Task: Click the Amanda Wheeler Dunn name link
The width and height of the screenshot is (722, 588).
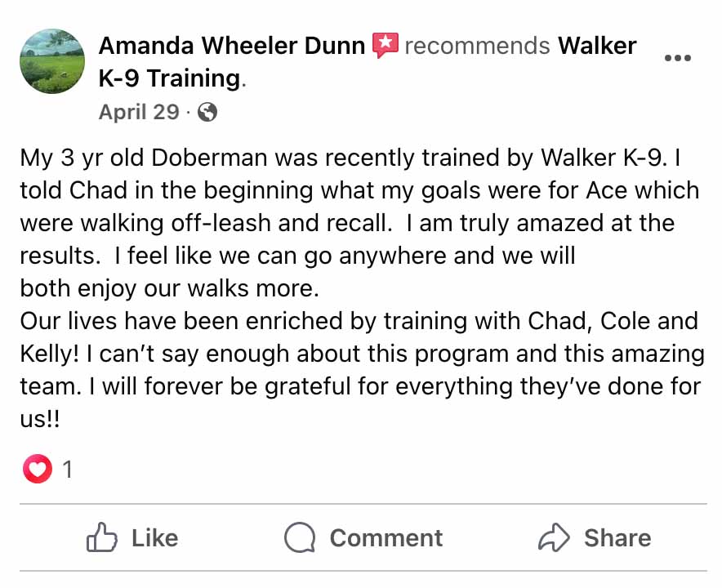Action: 232,46
